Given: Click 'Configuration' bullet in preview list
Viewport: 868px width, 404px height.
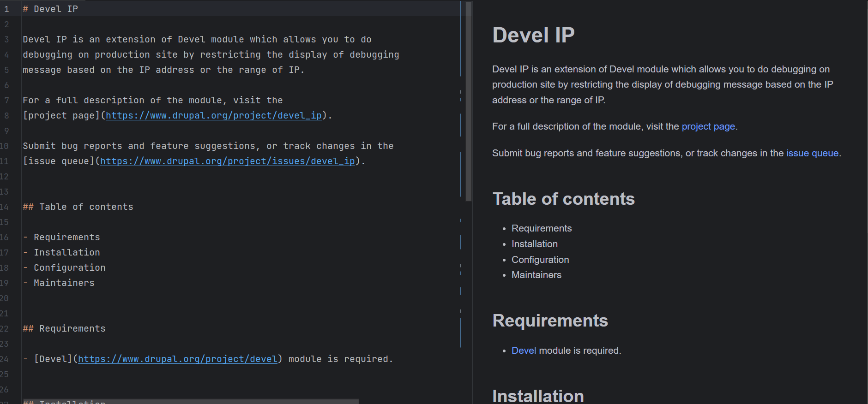Looking at the screenshot, I should (x=540, y=260).
